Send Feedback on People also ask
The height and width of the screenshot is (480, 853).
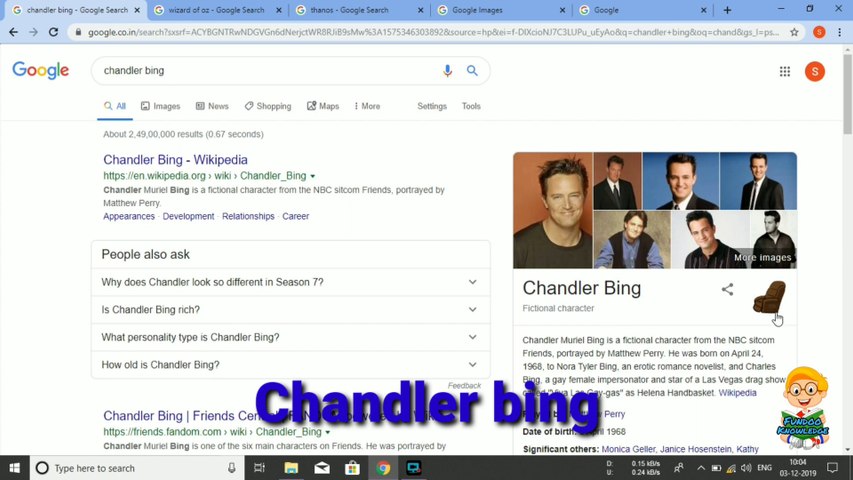tap(464, 385)
